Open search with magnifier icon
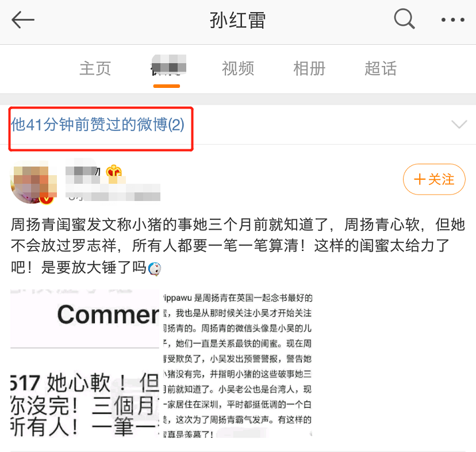 (x=404, y=19)
